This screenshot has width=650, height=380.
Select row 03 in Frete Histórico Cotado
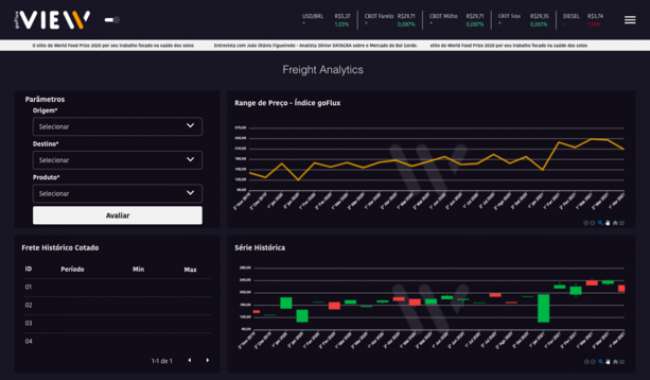pos(117,323)
